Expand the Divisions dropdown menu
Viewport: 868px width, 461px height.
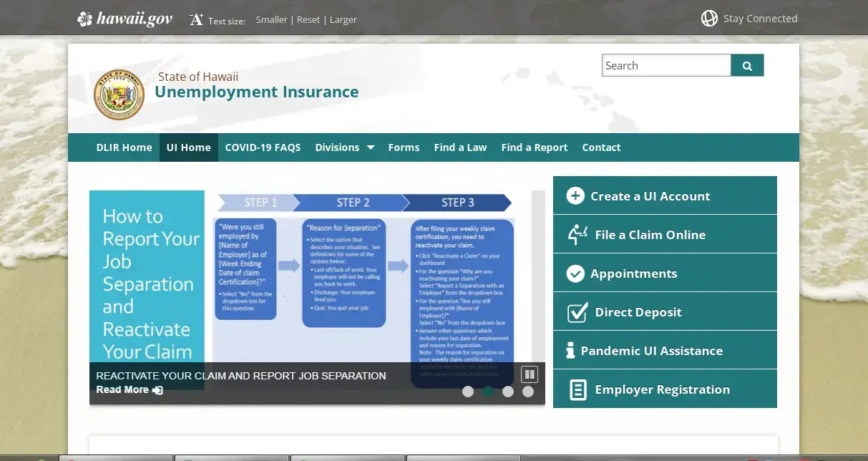pos(344,147)
